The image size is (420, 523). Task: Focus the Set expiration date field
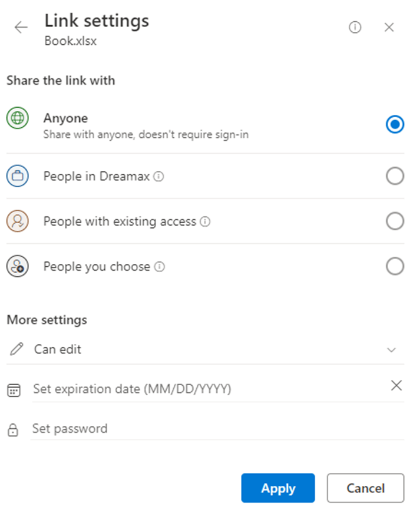click(x=210, y=389)
